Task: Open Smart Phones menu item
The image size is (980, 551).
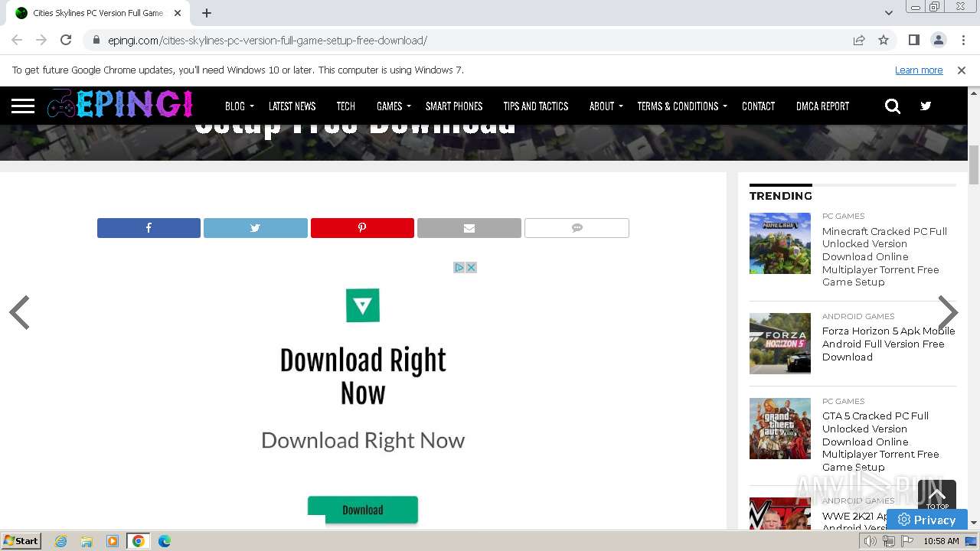Action: [x=454, y=106]
